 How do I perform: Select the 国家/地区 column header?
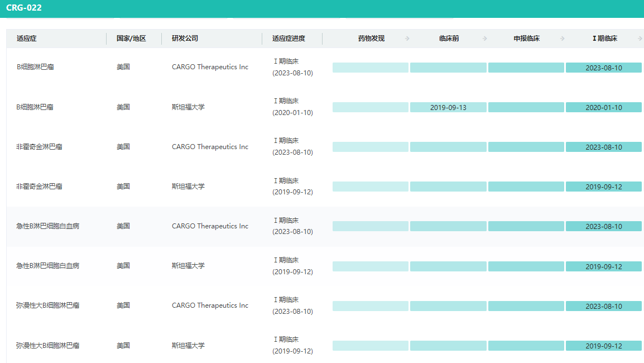[131, 38]
